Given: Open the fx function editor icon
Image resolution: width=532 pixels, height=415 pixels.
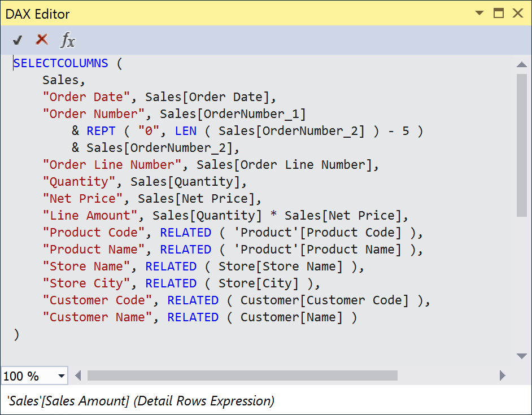Looking at the screenshot, I should coord(67,40).
